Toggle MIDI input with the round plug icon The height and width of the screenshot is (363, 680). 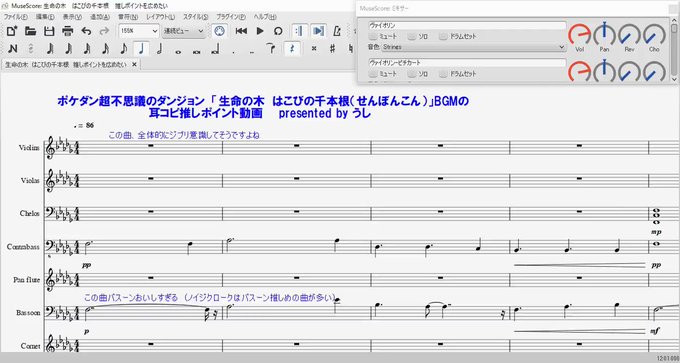[219, 31]
